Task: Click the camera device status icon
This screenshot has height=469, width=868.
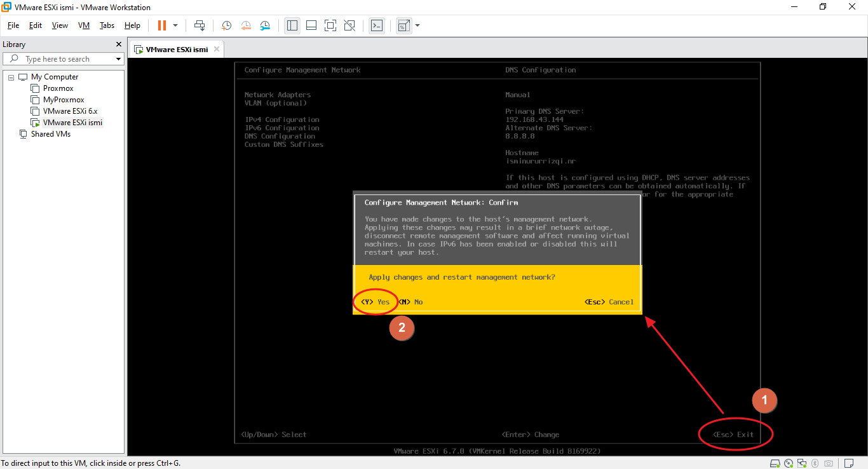Action: coord(829,463)
